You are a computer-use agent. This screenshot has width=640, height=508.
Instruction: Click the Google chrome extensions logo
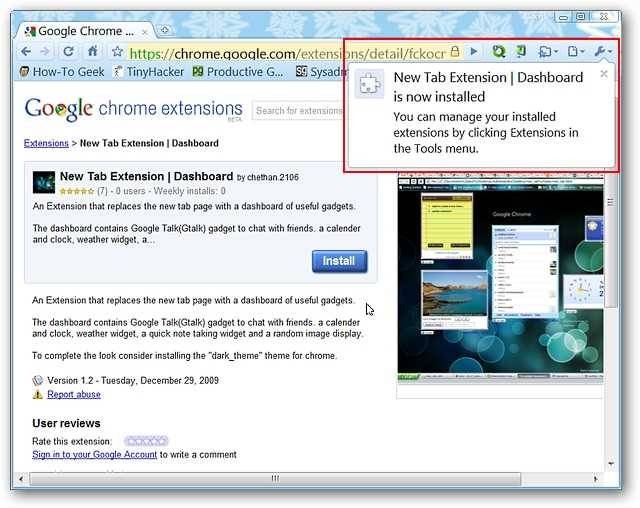(x=133, y=109)
